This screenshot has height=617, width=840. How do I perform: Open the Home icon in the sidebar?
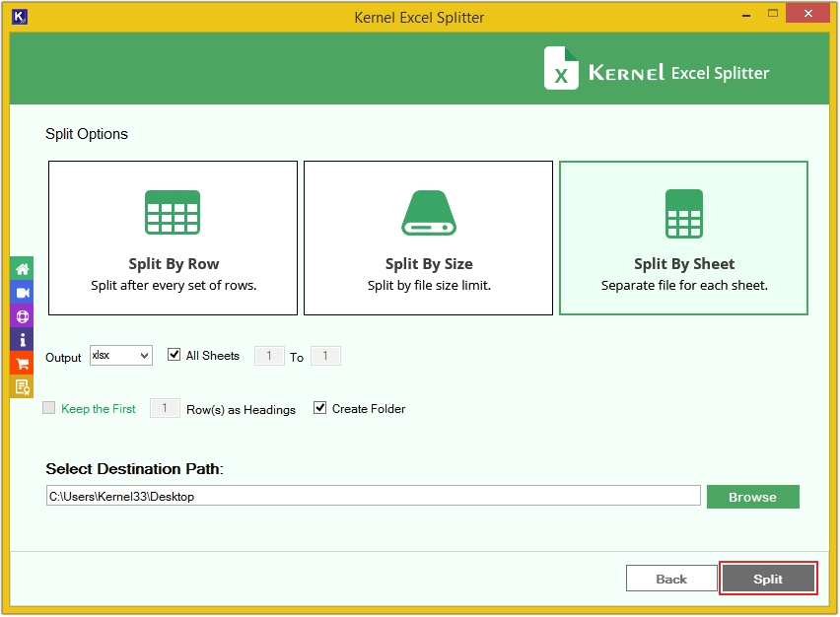22,268
